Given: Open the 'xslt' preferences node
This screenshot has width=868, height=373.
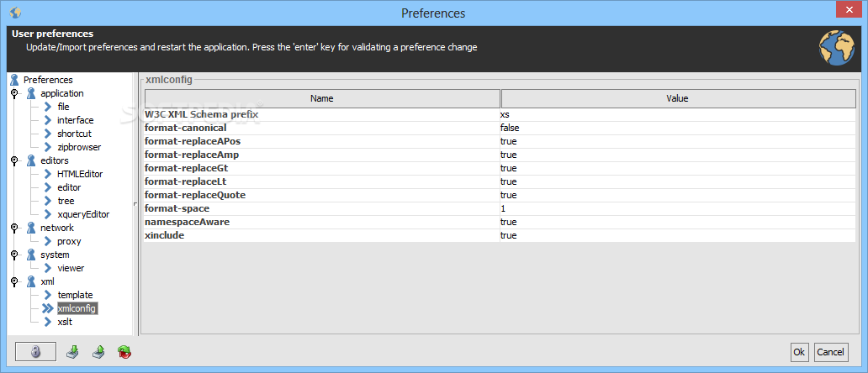Looking at the screenshot, I should 65,322.
